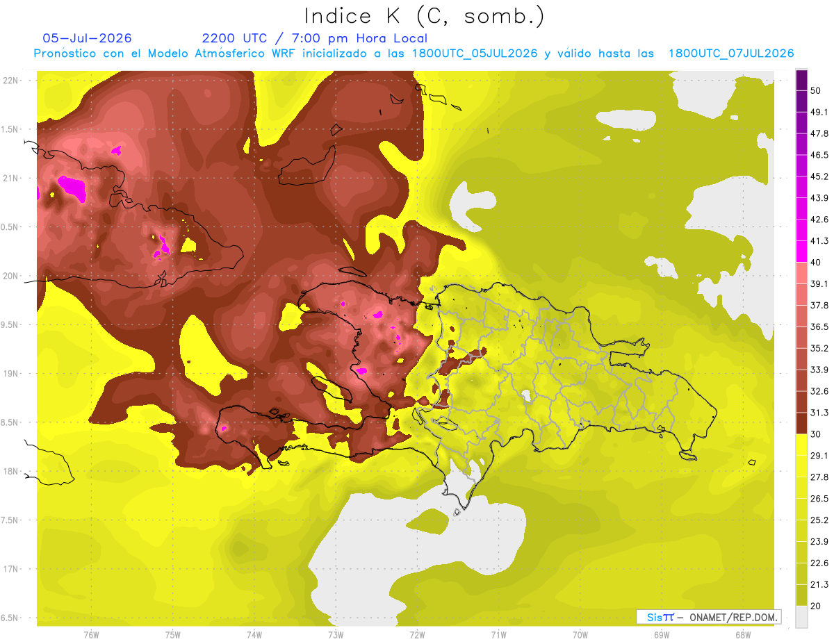Click the dark purple colorbar swatch above 50
The height and width of the screenshot is (644, 834).
coord(801,80)
